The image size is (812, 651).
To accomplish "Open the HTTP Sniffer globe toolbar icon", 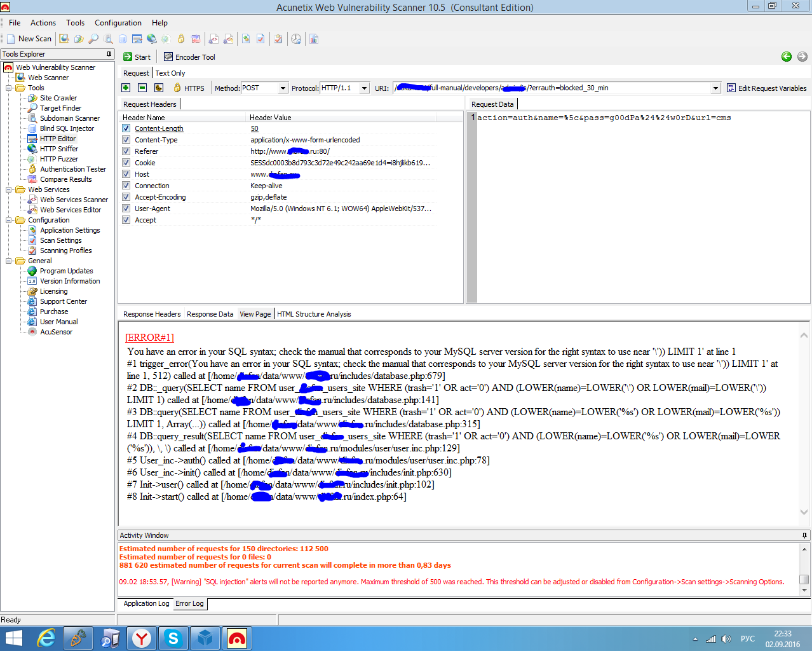I will coord(151,39).
